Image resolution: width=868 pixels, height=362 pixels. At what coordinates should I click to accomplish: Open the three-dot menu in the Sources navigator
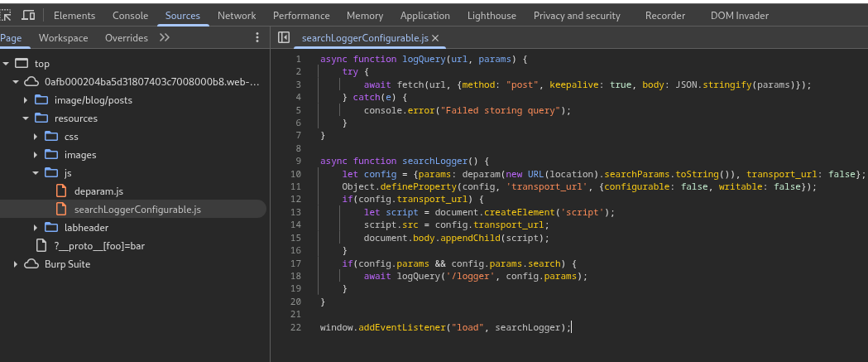257,38
